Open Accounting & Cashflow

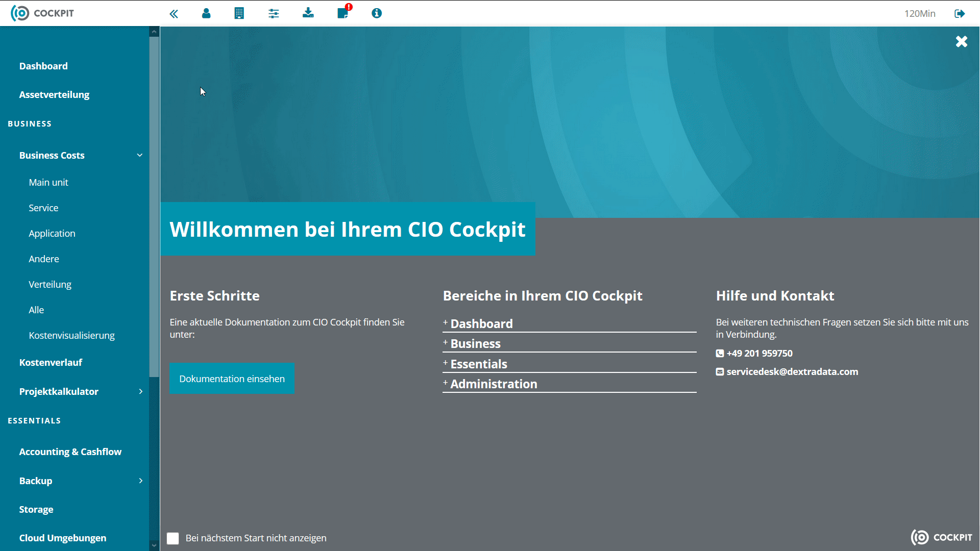pos(70,452)
